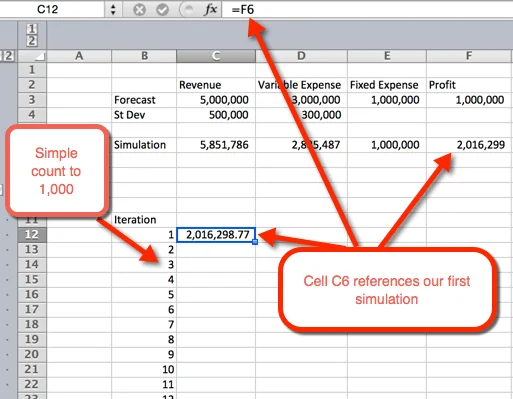Open the Name Box dropdown arrows
Image resolution: width=513 pixels, height=399 pixels.
tap(113, 9)
